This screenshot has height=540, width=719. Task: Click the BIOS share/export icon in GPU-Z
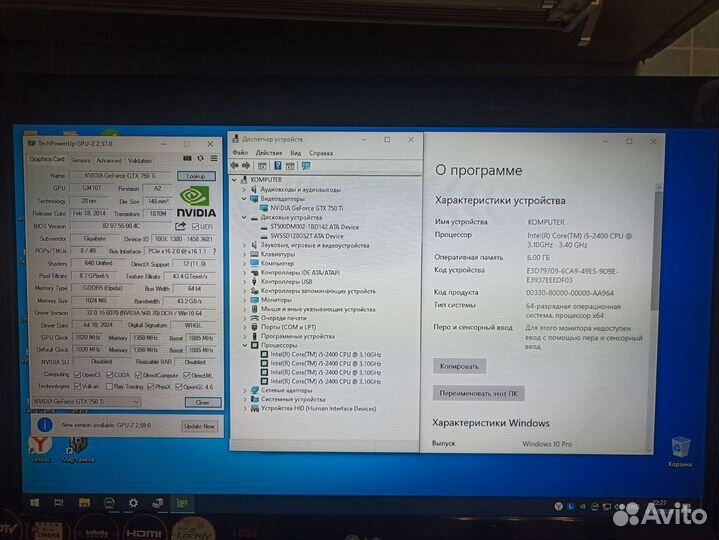[180, 226]
